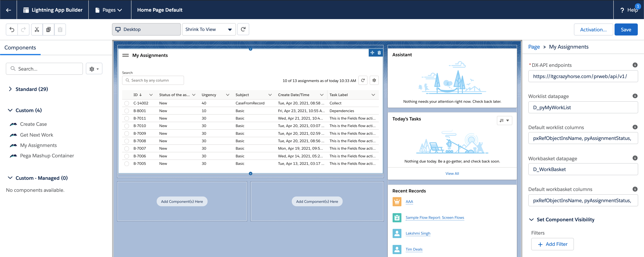
Task: Select Page in the properties breadcrumb
Action: pos(534,47)
